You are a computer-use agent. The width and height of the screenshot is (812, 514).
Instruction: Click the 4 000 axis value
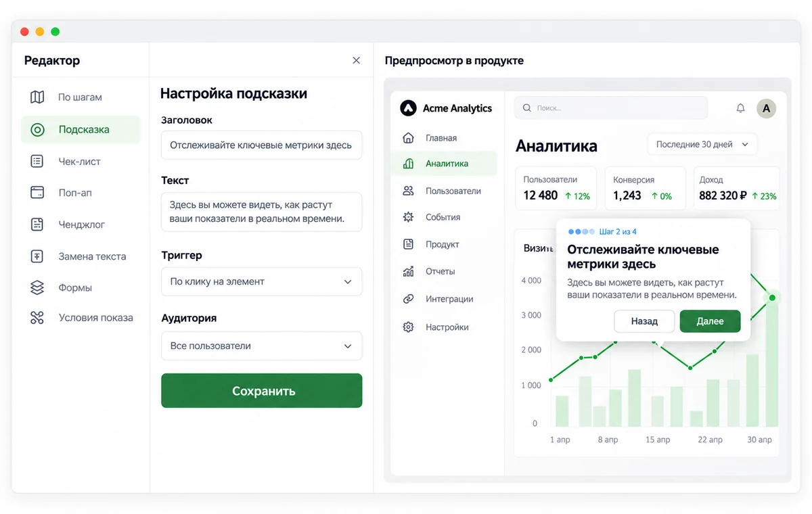pos(531,281)
